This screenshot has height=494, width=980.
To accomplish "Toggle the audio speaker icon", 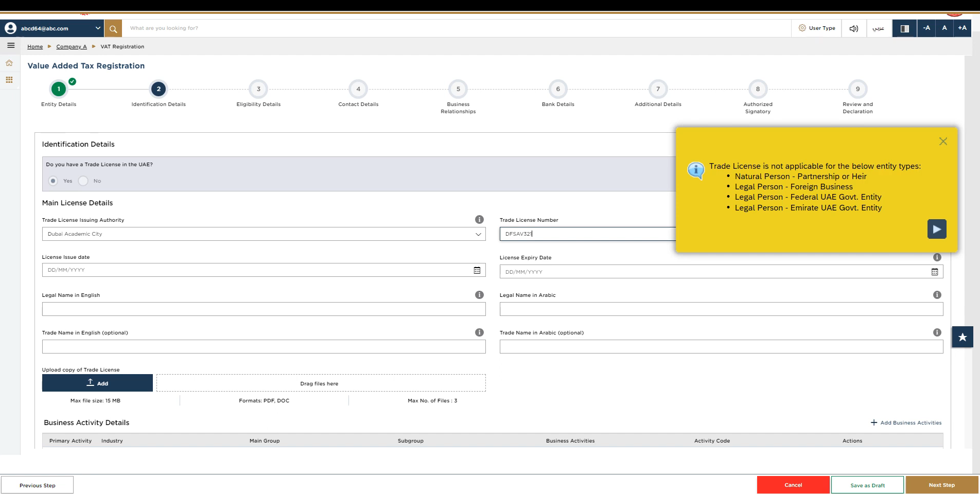I will tap(854, 28).
